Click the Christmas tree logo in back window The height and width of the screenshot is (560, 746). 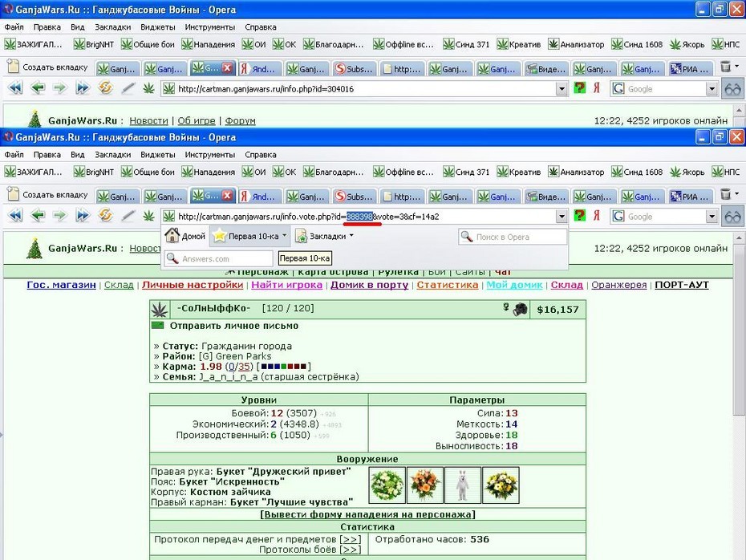coord(34,120)
